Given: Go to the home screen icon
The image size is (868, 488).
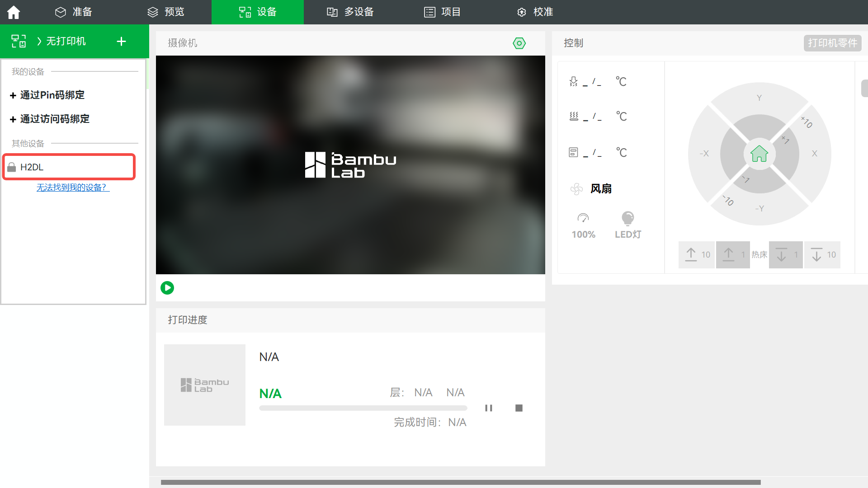Looking at the screenshot, I should (x=14, y=12).
